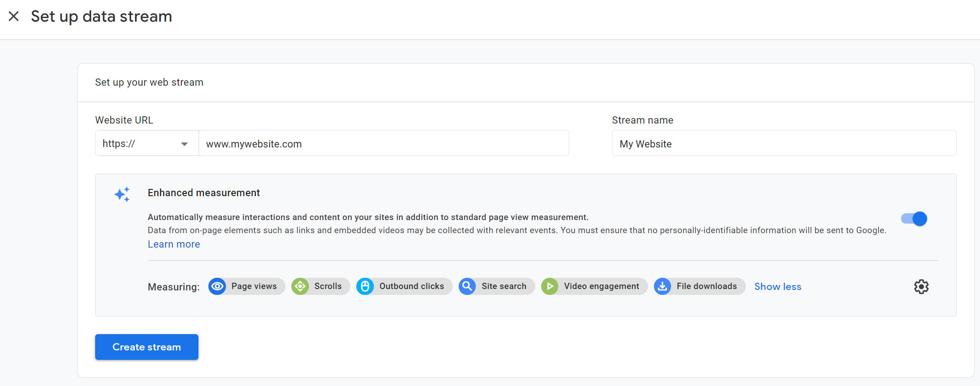
Task: Open the Learn more link
Action: click(174, 244)
